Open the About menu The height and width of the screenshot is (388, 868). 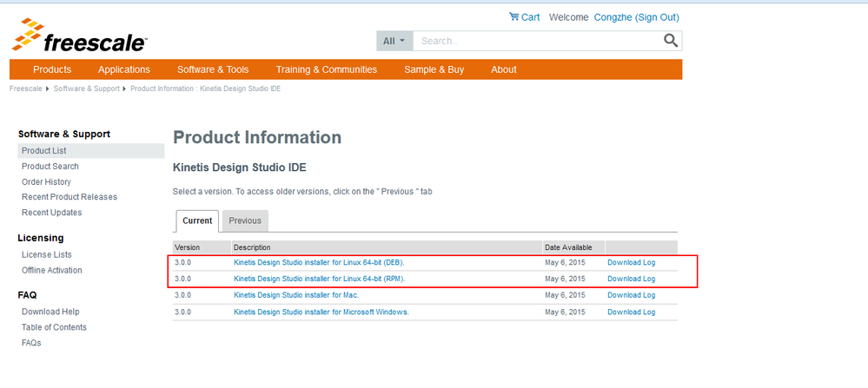pos(504,69)
